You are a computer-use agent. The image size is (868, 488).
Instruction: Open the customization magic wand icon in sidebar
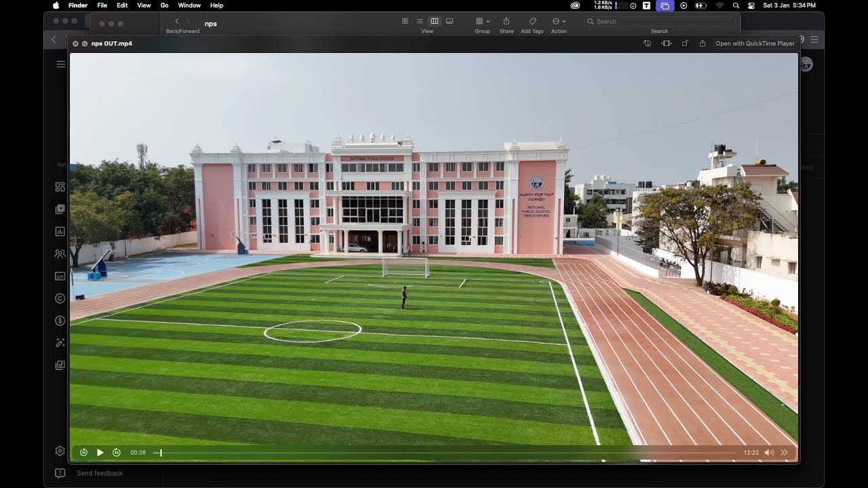pyautogui.click(x=60, y=343)
